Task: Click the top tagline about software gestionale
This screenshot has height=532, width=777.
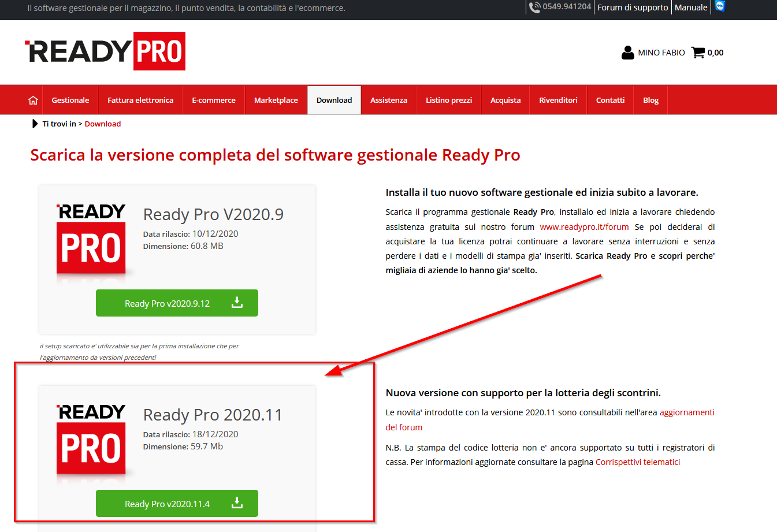Action: tap(186, 8)
